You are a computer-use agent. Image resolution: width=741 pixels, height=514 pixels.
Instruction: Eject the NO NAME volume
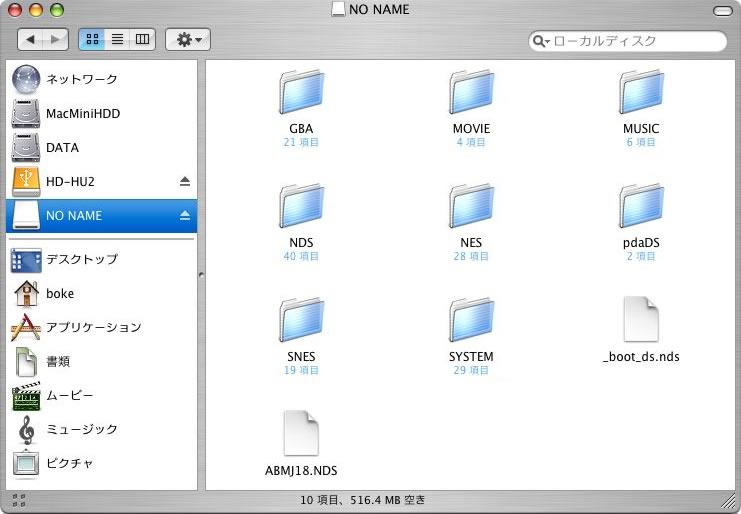[185, 215]
